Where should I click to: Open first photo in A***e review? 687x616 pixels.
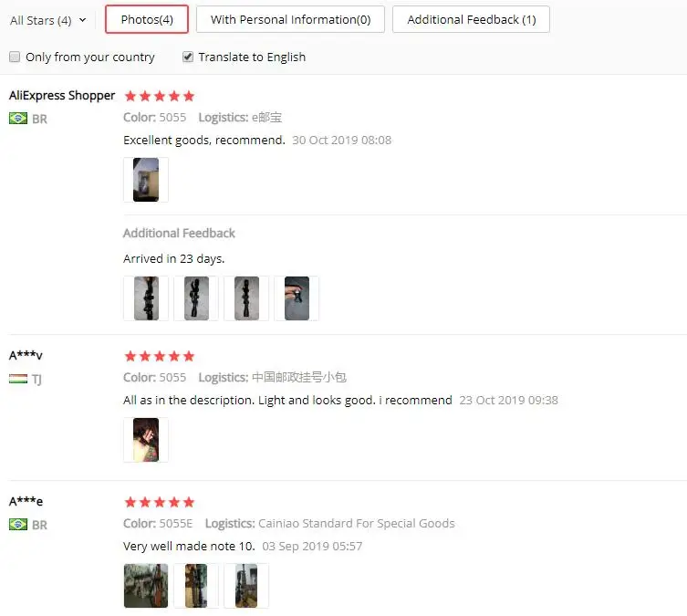click(146, 586)
